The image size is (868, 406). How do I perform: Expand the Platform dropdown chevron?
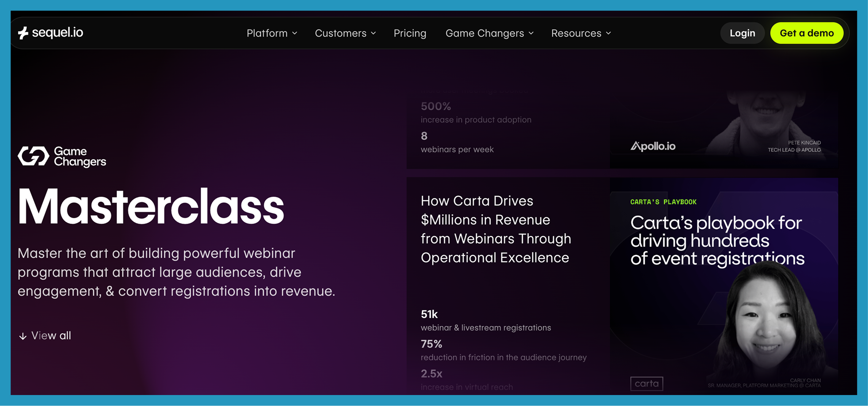coord(295,33)
